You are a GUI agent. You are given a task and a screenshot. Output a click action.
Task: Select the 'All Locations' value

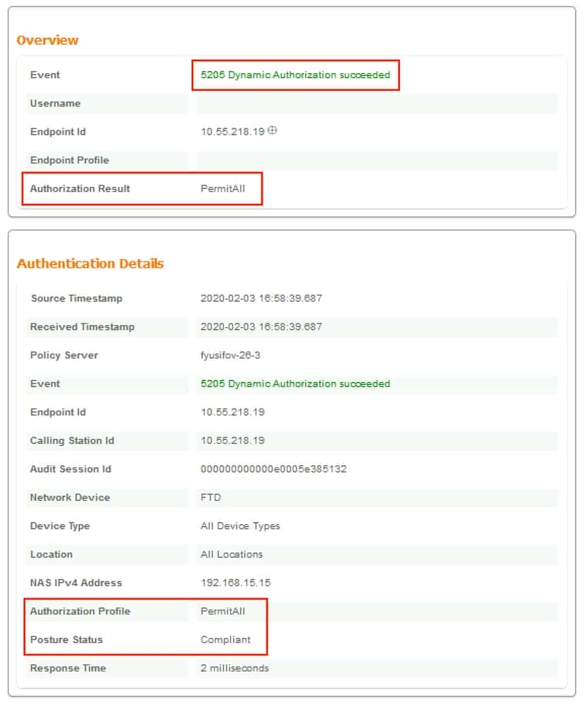(x=232, y=555)
